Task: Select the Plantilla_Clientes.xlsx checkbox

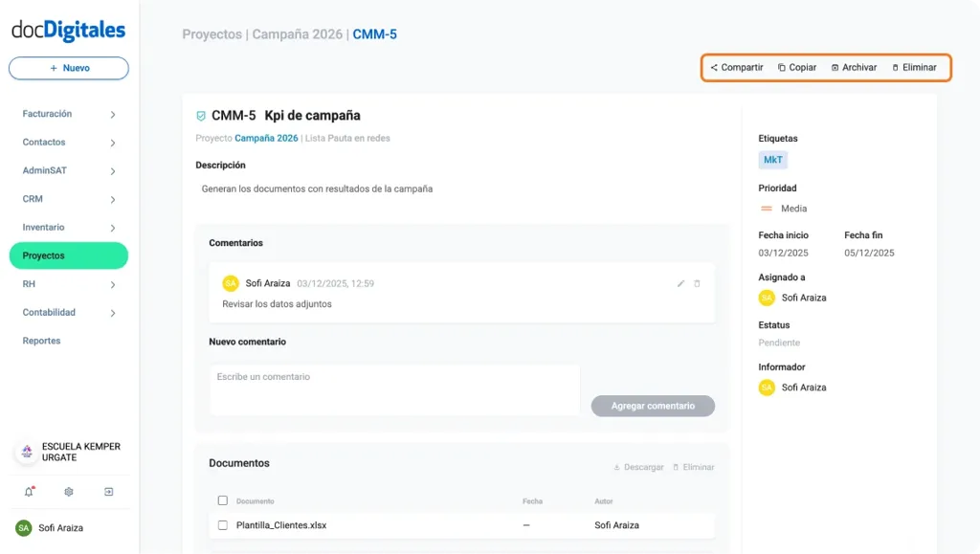Action: [223, 524]
